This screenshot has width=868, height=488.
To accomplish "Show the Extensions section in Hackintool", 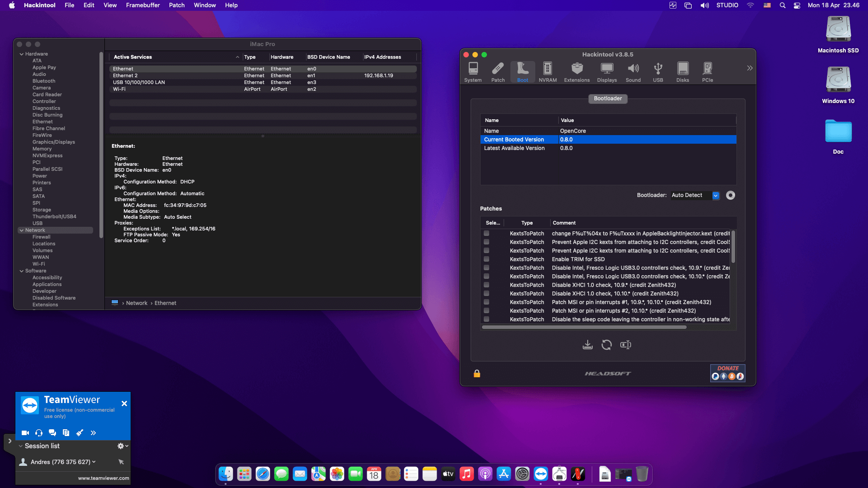I will 577,72.
